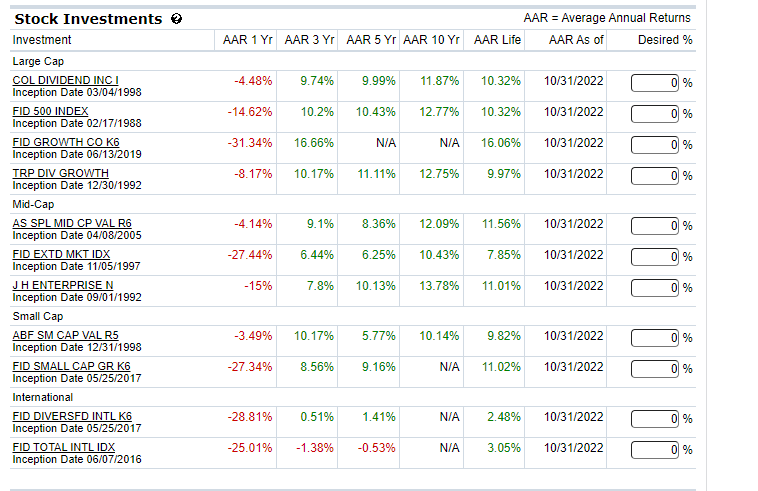Click the help icon beside Stock Investments

(176, 19)
